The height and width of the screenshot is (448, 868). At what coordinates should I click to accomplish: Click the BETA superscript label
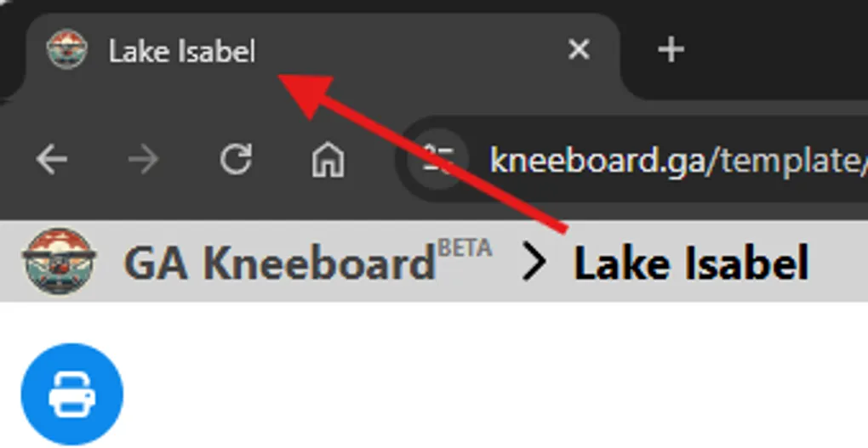click(x=465, y=248)
